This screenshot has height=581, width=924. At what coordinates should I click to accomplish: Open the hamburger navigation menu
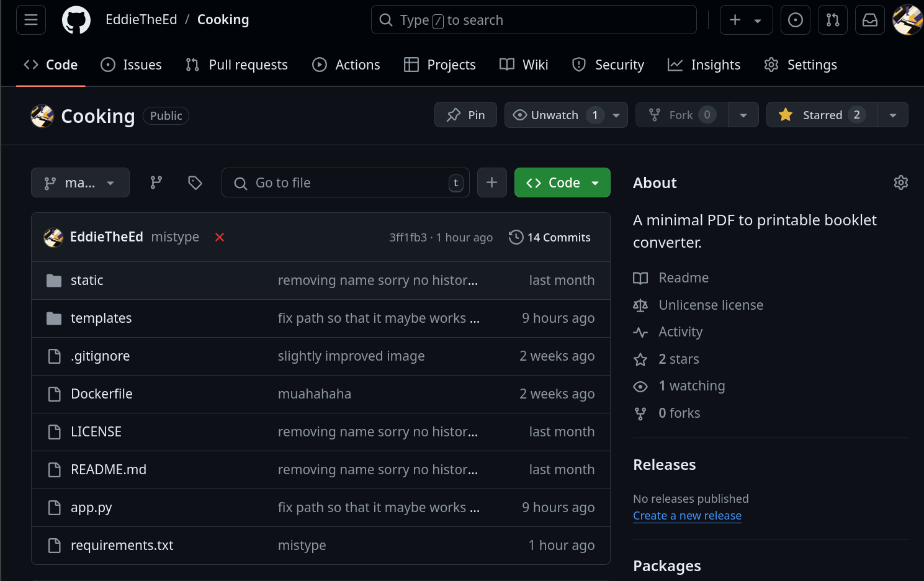pyautogui.click(x=31, y=20)
